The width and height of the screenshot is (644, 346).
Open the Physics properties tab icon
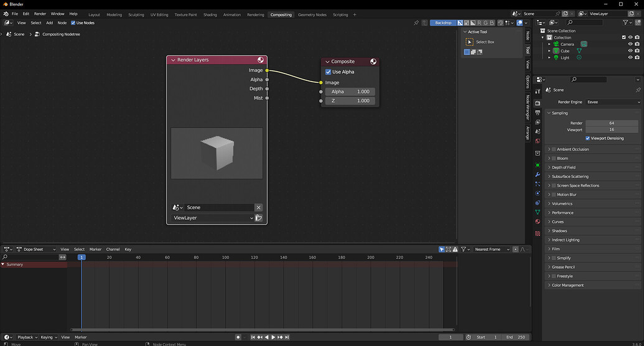538,194
